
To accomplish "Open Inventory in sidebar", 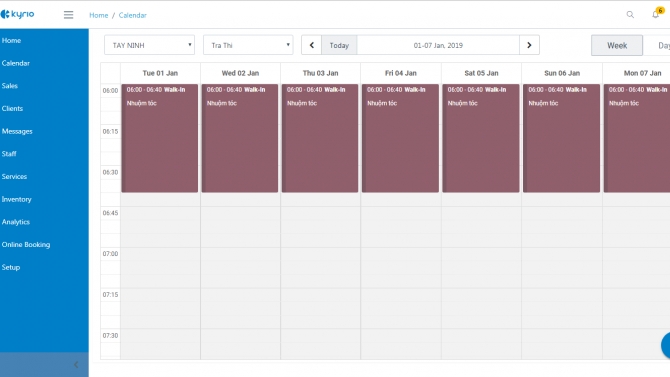I will click(x=16, y=199).
